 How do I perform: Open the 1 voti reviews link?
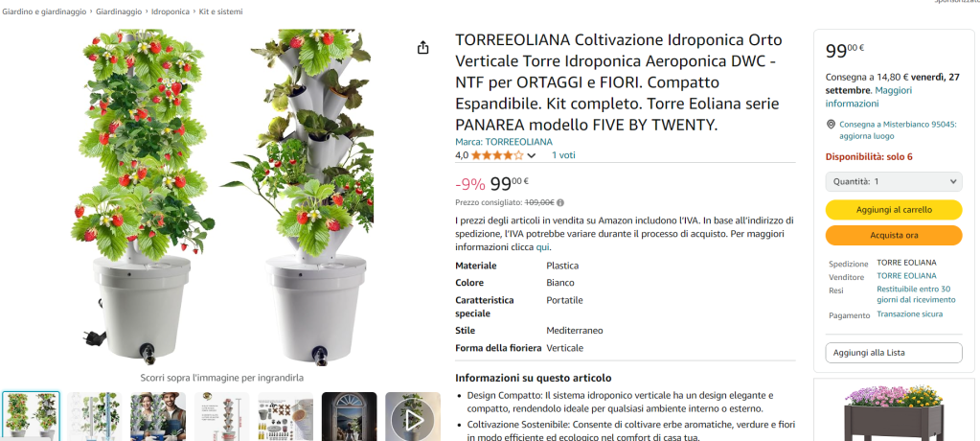[x=563, y=155]
